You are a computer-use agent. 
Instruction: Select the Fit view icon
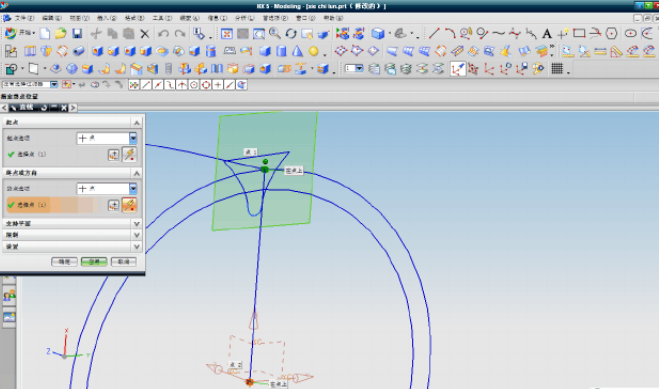click(227, 34)
